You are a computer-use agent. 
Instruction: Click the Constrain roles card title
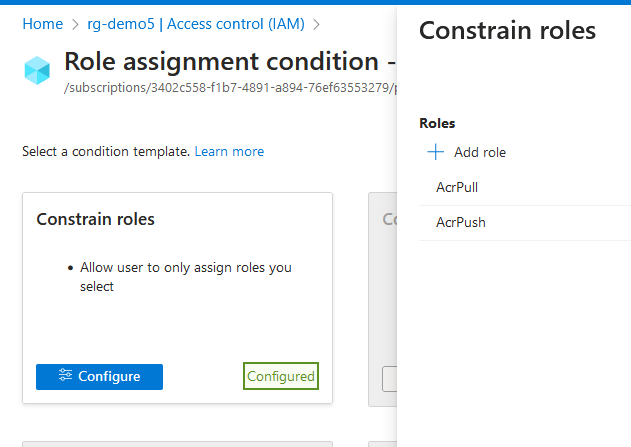point(95,219)
